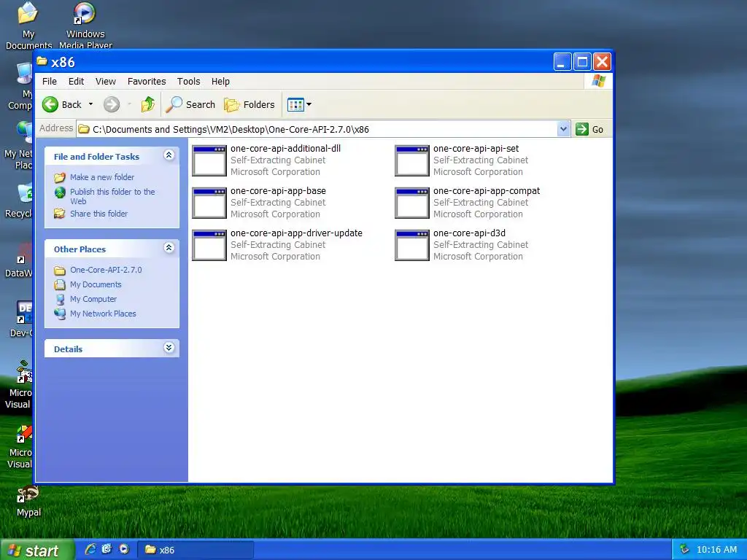Select one-core-api-app-compat file icon
Viewport: 747px width, 560px height.
click(x=412, y=203)
